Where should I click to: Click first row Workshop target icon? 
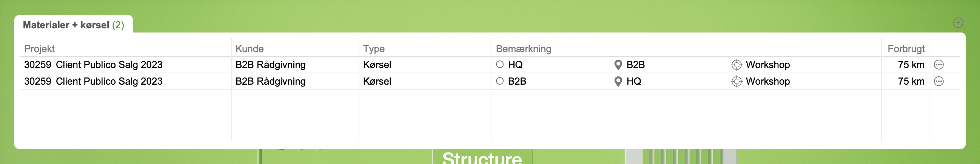pyautogui.click(x=736, y=65)
